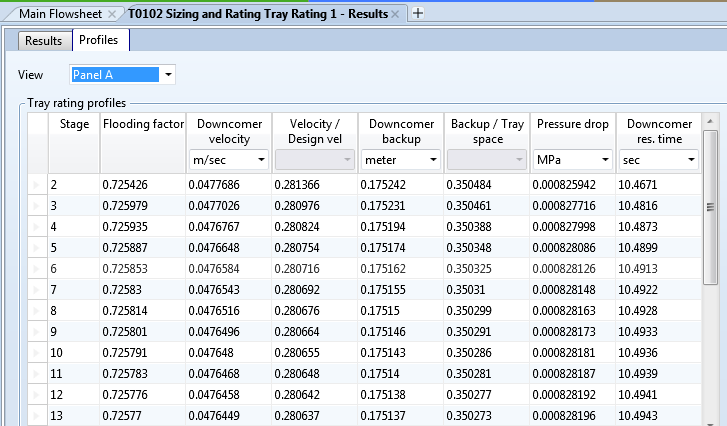Select velocity ratio cell 0.280692
Screen dimensions: 727x426
[315, 290]
